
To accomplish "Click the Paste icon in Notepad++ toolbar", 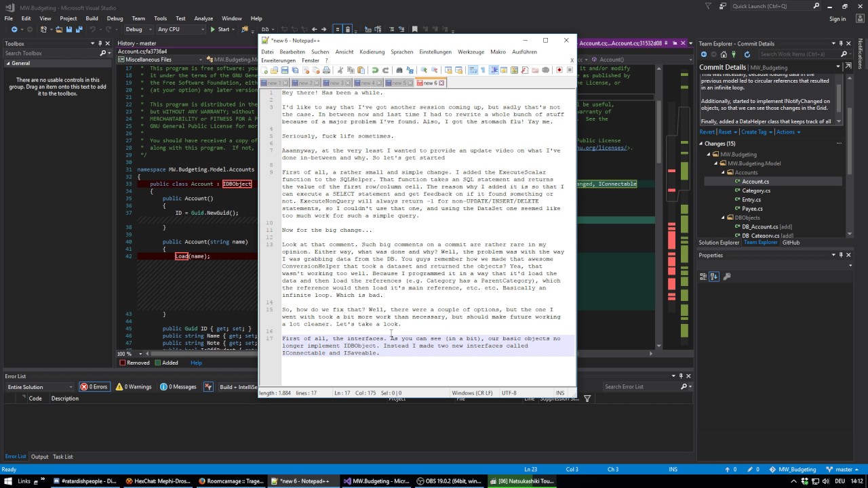I will click(361, 70).
